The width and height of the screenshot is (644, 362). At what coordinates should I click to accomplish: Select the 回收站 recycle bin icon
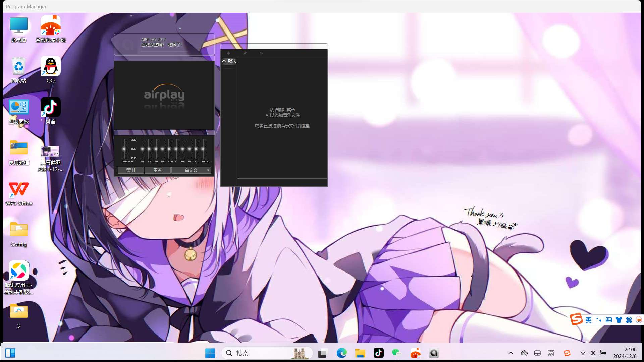pyautogui.click(x=19, y=70)
